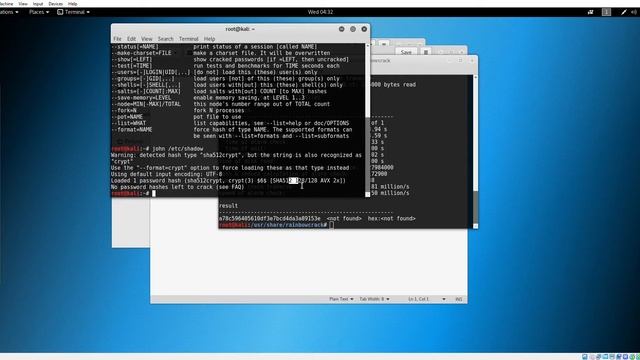Click the '--pot=NAME' option text
The image size is (640, 360).
(x=127, y=117)
